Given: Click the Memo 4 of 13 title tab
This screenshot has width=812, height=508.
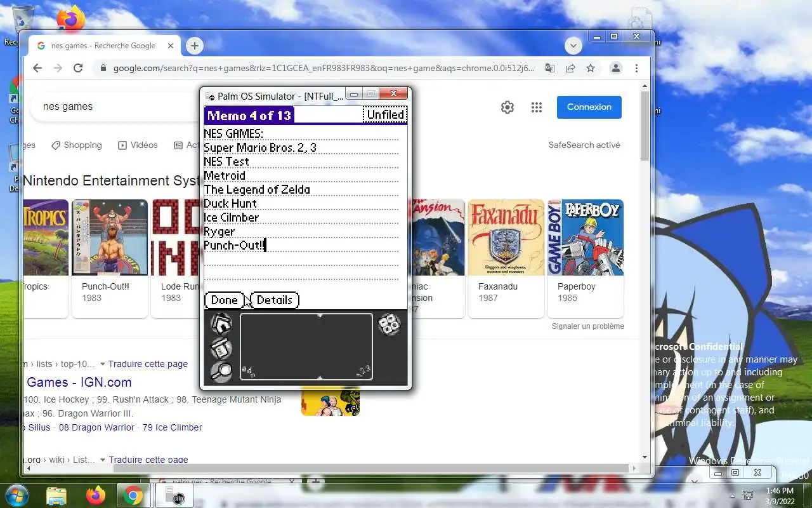Looking at the screenshot, I should click(x=249, y=115).
